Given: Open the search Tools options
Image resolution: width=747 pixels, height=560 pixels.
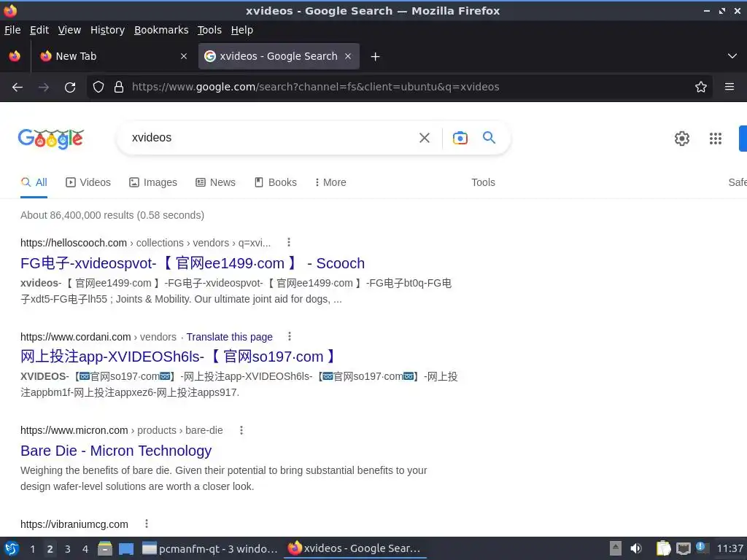Looking at the screenshot, I should pyautogui.click(x=483, y=182).
